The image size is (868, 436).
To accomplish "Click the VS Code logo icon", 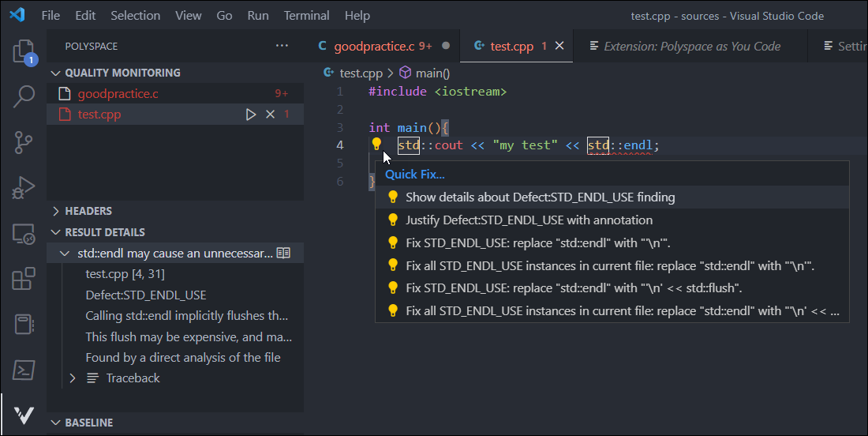I will coord(17,15).
